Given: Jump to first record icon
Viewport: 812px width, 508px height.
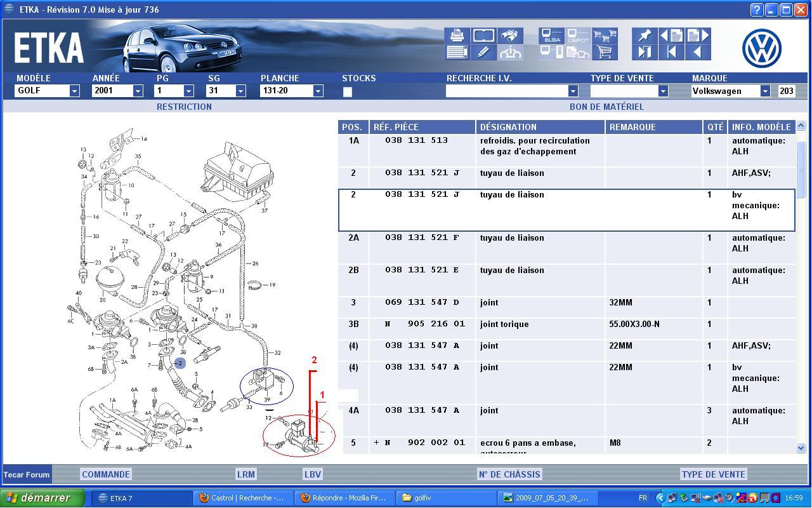Looking at the screenshot, I should coord(671,52).
